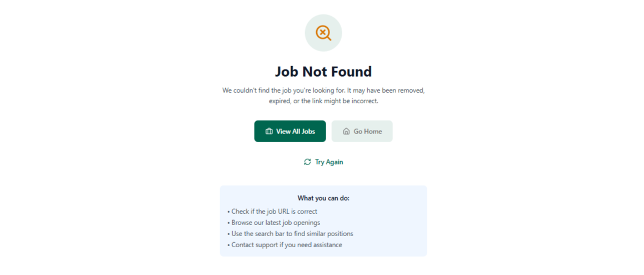644x275 pixels.
Task: Select the Try Again link
Action: (329, 162)
